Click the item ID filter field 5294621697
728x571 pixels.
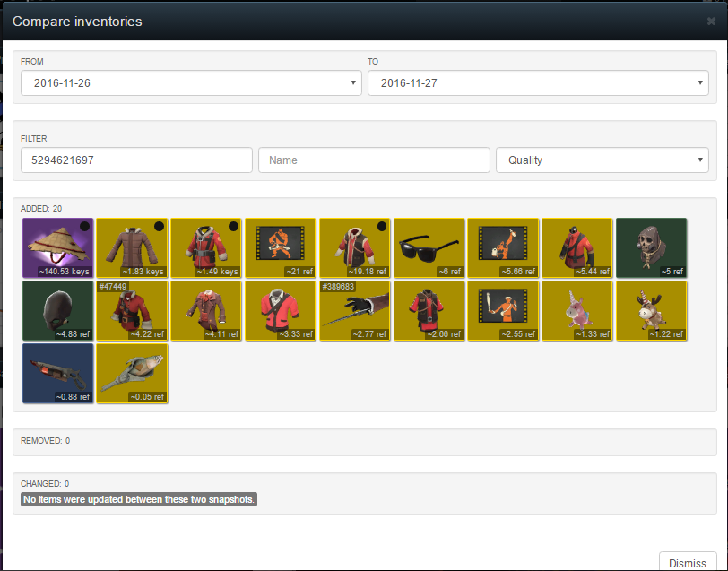(136, 160)
